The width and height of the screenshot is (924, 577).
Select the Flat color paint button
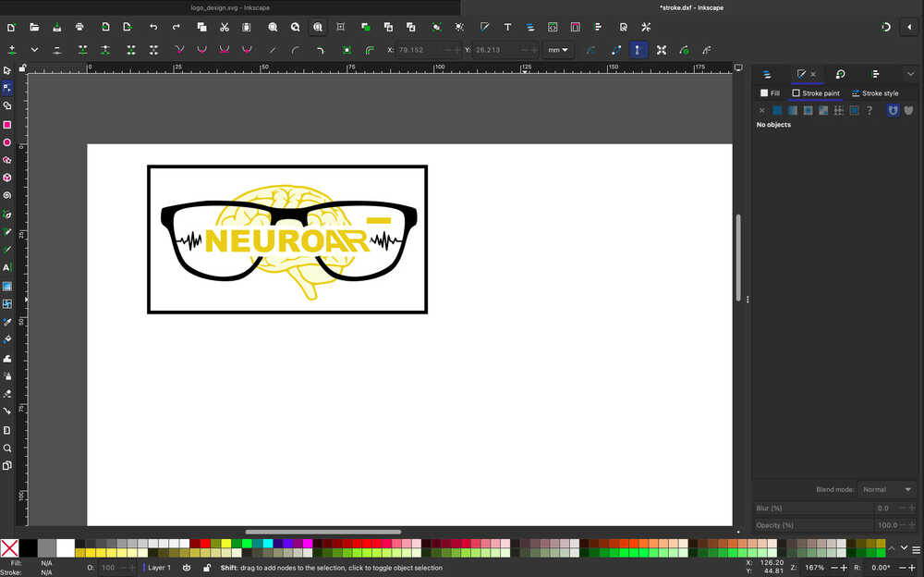[x=777, y=110]
